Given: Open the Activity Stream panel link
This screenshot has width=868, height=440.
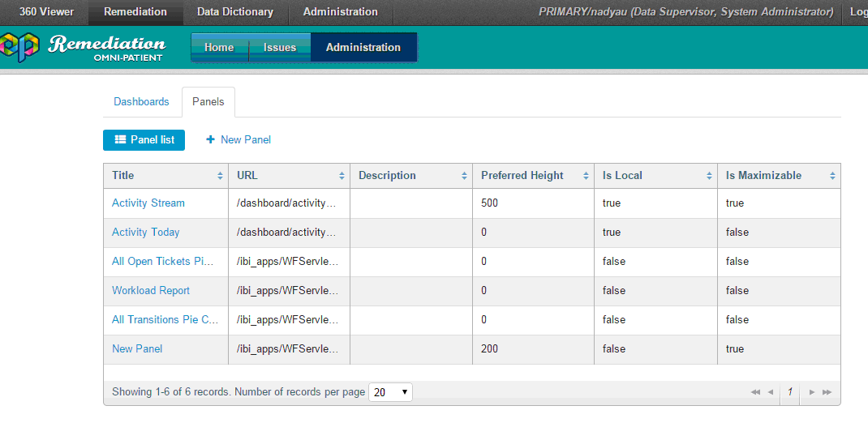Looking at the screenshot, I should point(148,203).
